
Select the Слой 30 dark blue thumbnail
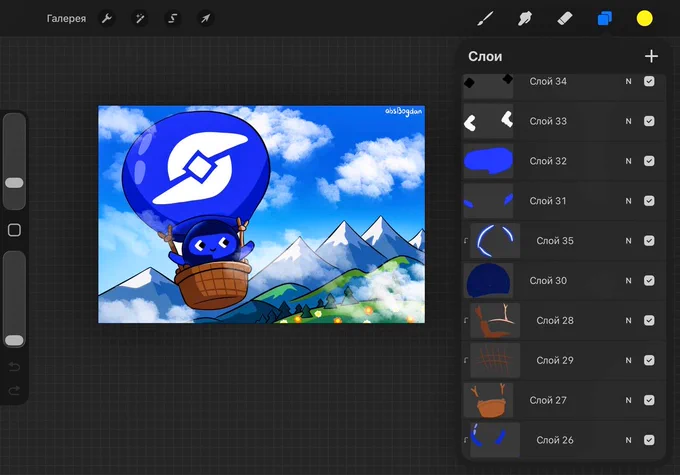488,281
